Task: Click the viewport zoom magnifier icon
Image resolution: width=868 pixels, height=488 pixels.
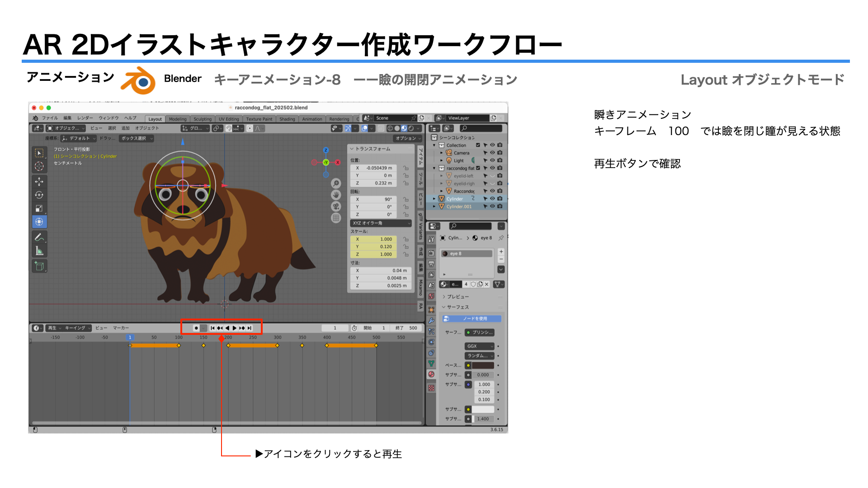Action: coord(336,183)
